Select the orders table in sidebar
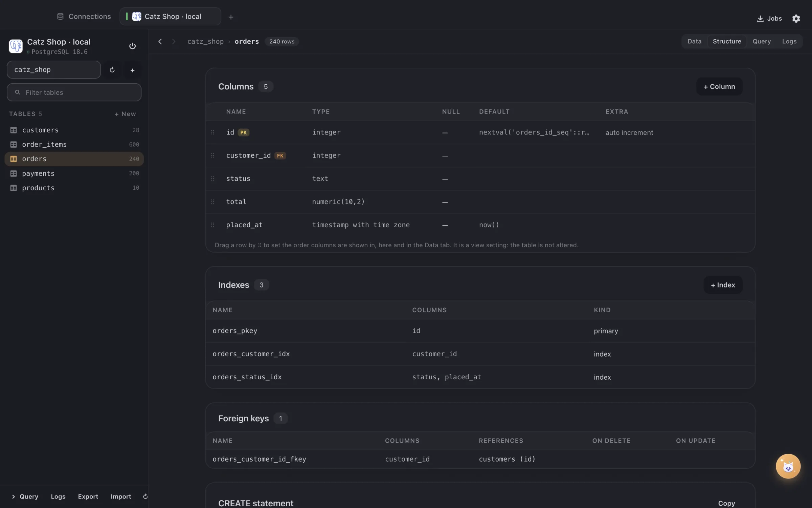812x508 pixels. (74, 159)
